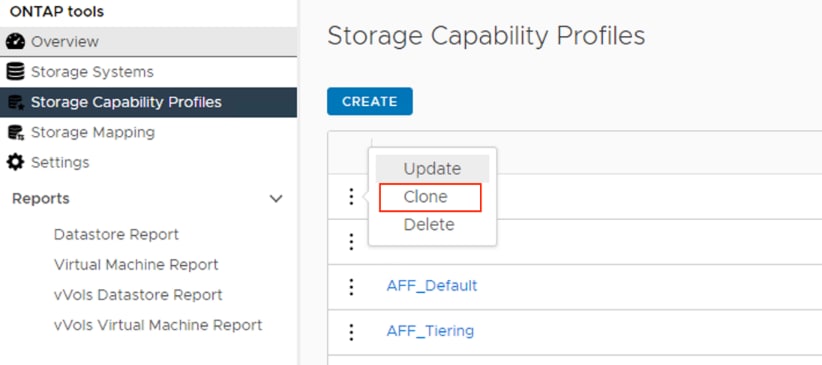Click the Storage Mapping icon
822x365 pixels.
click(x=16, y=132)
